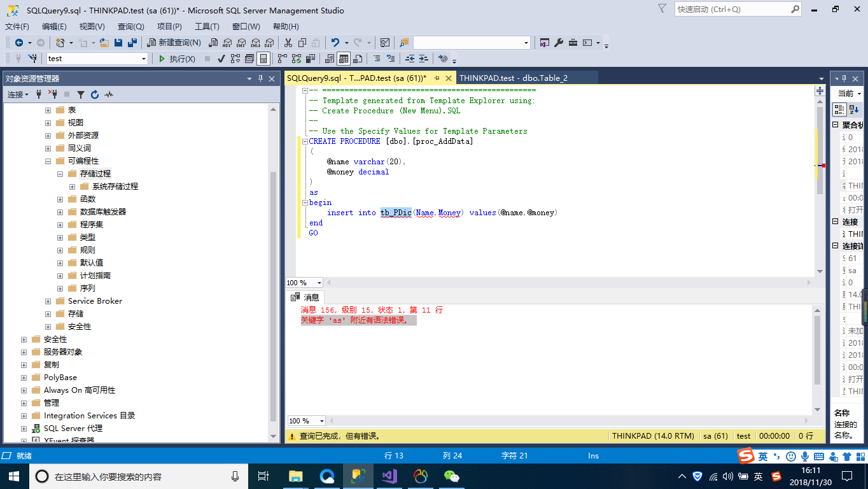Open the editor zoom 100 % dropdown

[319, 283]
